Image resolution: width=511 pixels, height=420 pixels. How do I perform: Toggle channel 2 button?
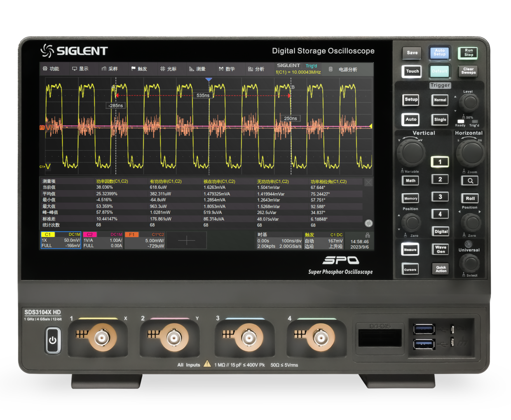[440, 179]
